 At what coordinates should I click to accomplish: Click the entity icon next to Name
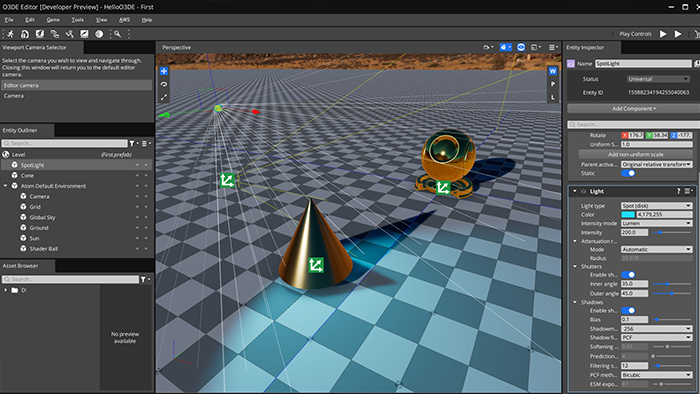(x=571, y=64)
